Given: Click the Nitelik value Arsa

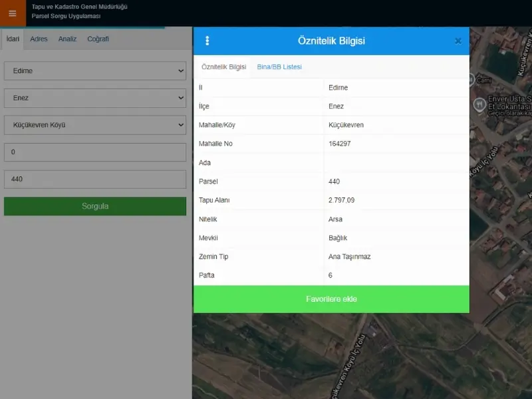Looking at the screenshot, I should point(335,219).
